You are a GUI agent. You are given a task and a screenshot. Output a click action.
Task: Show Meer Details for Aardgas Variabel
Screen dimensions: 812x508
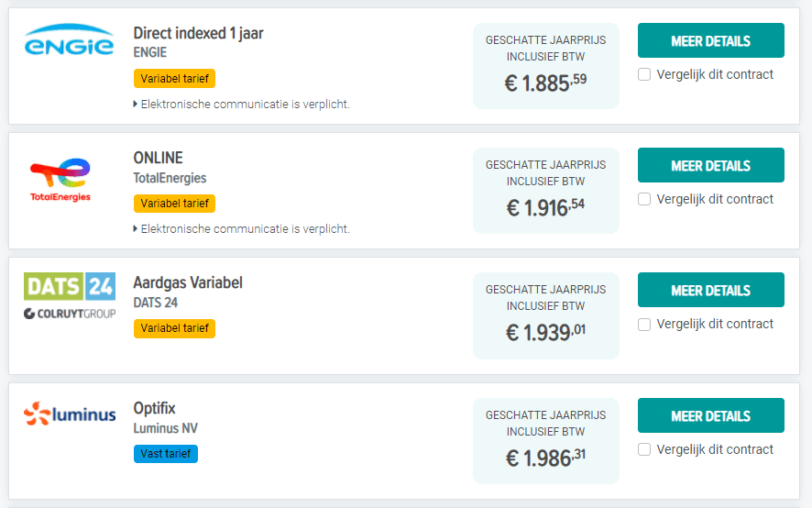point(710,290)
